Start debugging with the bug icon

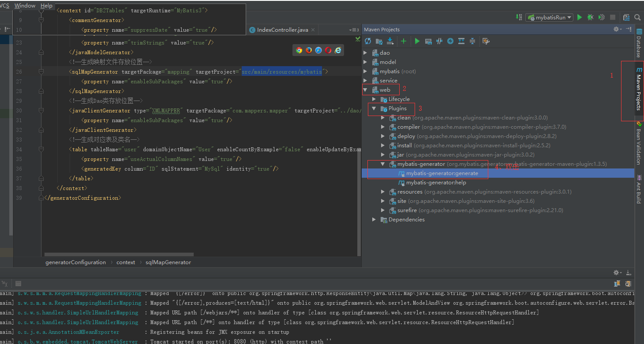[x=591, y=17]
